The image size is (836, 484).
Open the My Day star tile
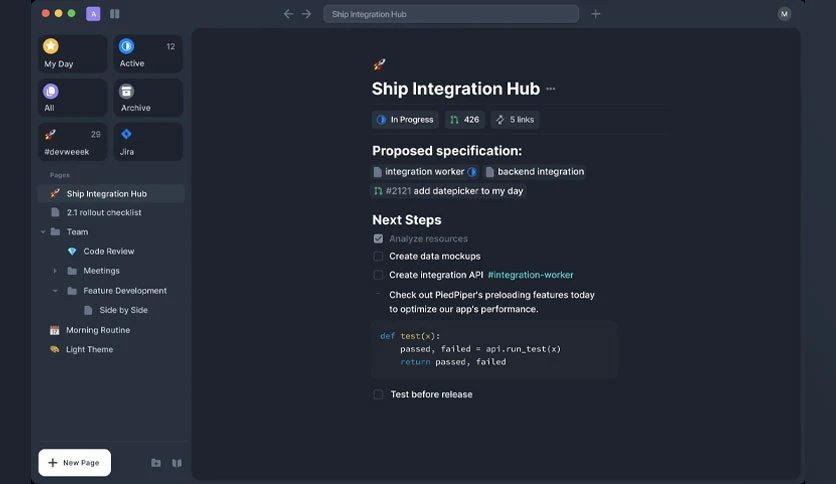tap(73, 54)
